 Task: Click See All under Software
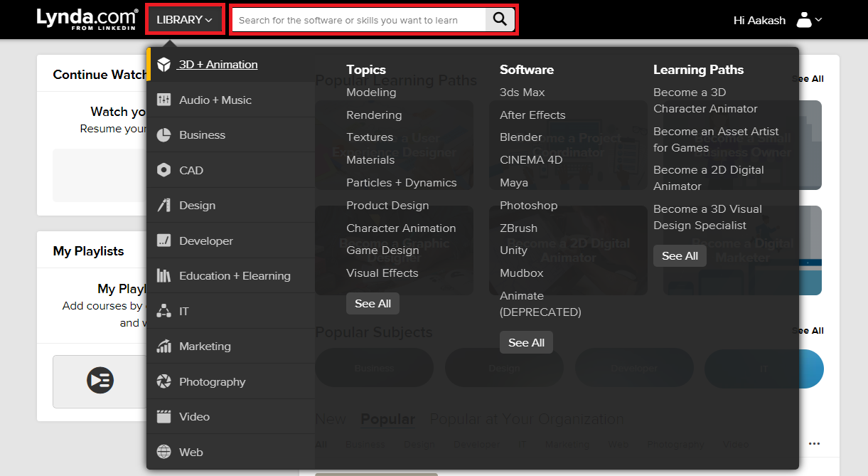[x=527, y=343]
